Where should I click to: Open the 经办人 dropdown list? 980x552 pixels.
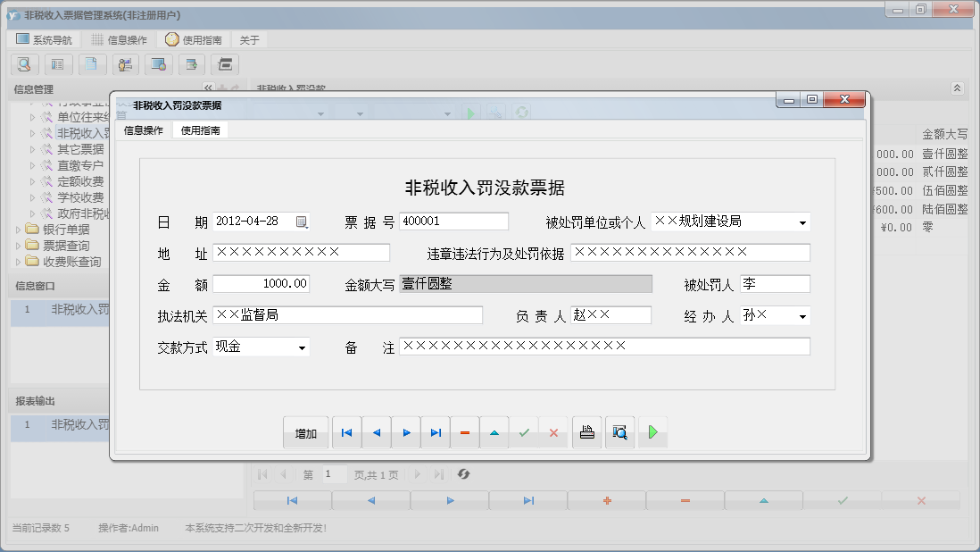tap(802, 316)
